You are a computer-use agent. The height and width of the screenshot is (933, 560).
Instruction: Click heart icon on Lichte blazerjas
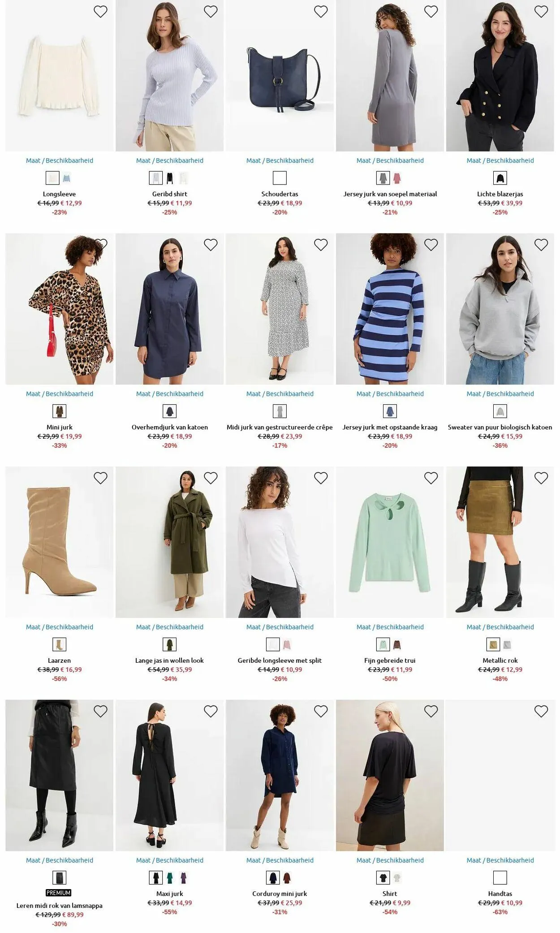pos(541,12)
